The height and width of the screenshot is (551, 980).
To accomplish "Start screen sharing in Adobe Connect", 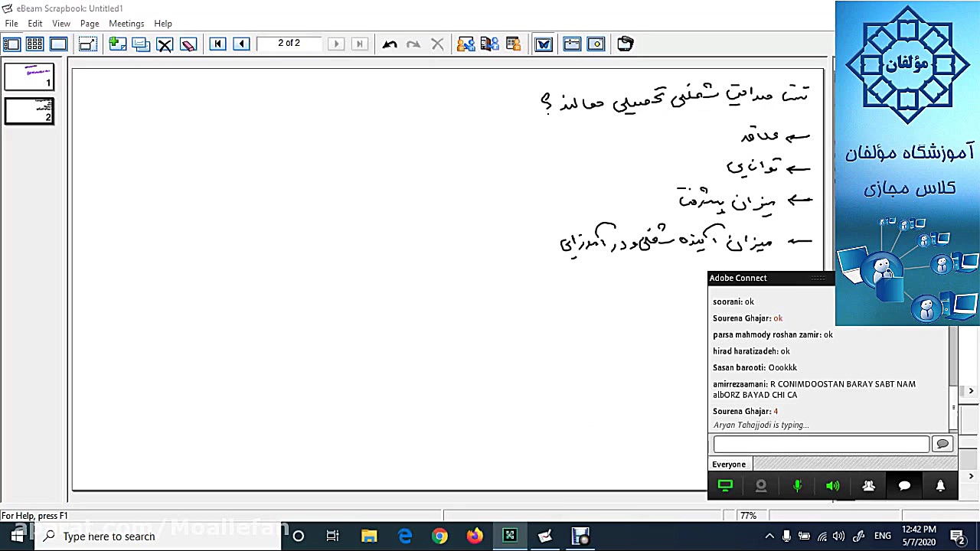I will pos(725,486).
